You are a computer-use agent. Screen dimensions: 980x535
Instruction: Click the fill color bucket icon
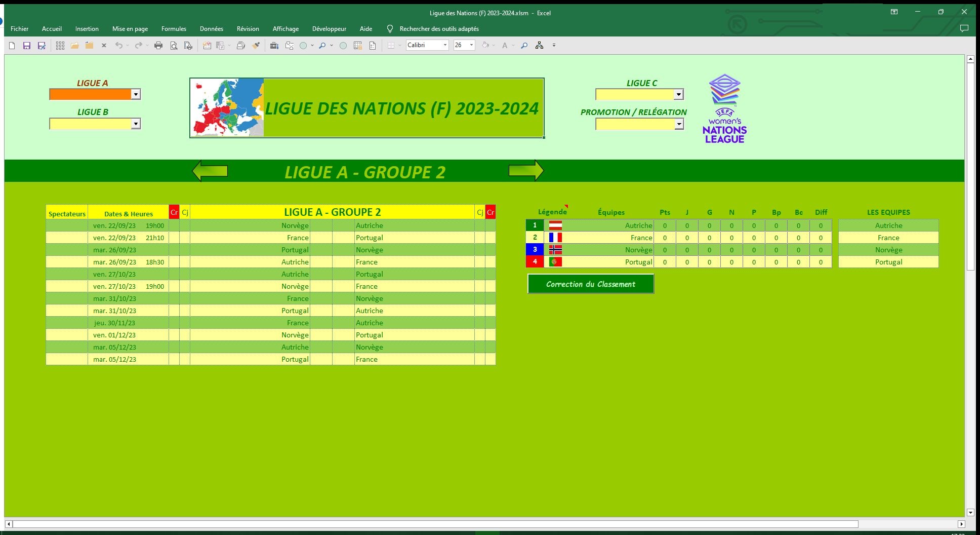tap(485, 45)
